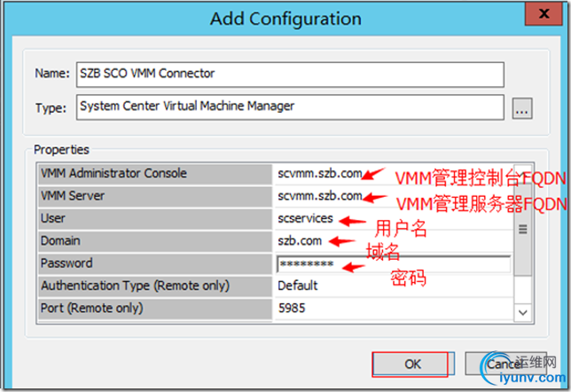This screenshot has height=392, width=571.
Task: Click the Type text field
Action: pyautogui.click(x=290, y=107)
